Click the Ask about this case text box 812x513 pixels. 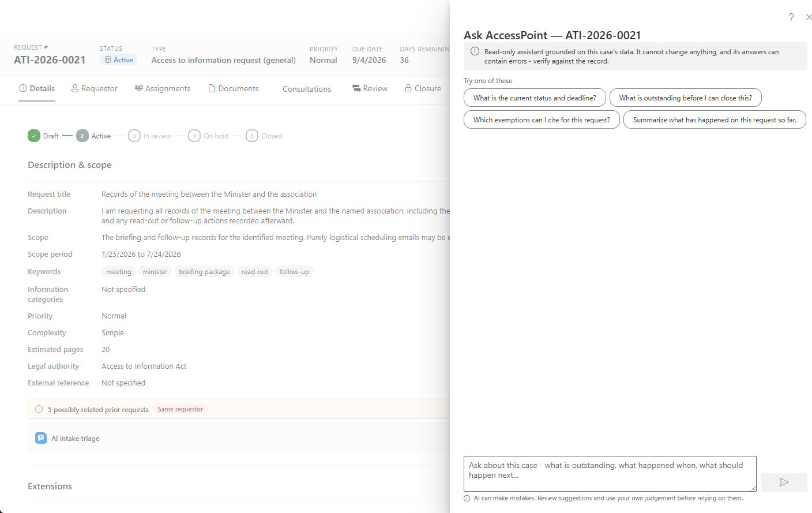click(610, 474)
